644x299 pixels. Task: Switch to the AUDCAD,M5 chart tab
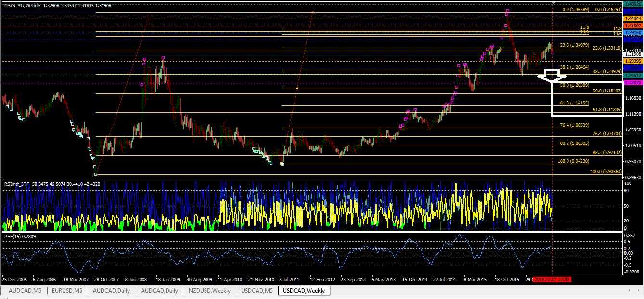tap(24, 291)
